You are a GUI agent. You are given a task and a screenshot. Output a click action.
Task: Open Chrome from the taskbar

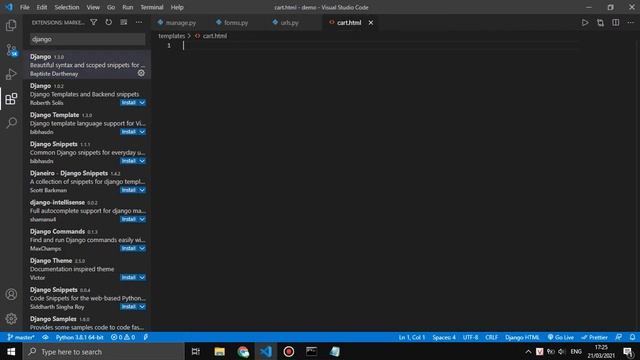coord(243,351)
